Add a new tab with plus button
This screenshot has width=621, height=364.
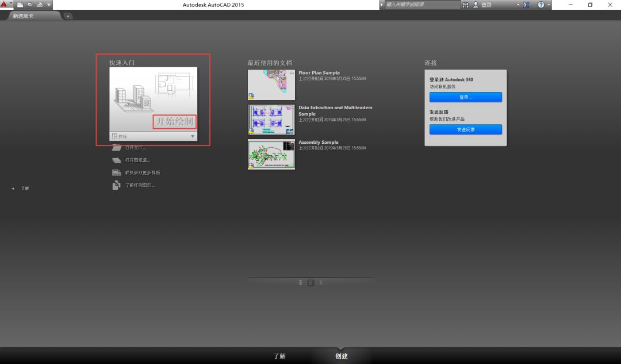pos(68,16)
